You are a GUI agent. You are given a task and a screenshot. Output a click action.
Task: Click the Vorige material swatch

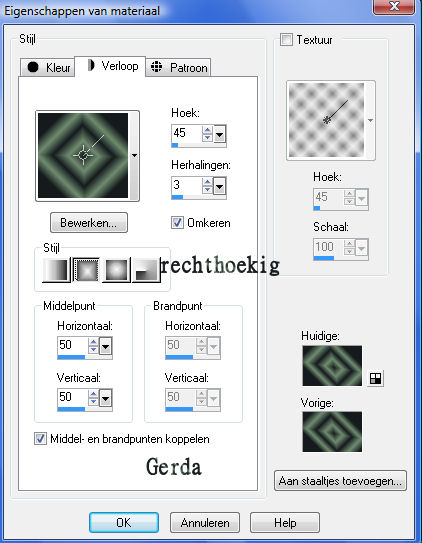[x=332, y=432]
